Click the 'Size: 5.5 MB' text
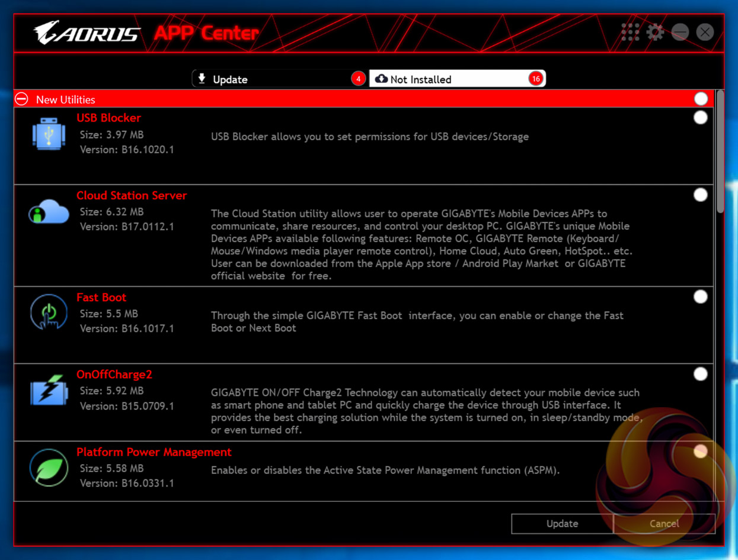Viewport: 738px width, 560px height. click(x=108, y=314)
